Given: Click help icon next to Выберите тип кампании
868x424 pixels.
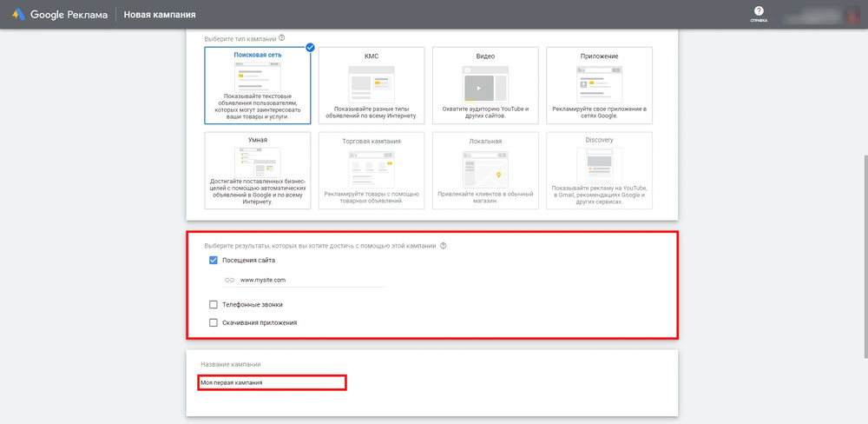Looking at the screenshot, I should coord(282,38).
